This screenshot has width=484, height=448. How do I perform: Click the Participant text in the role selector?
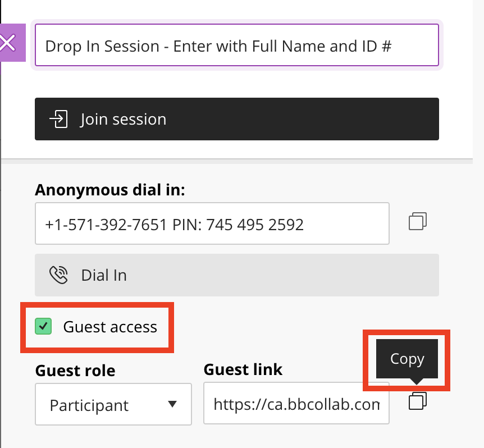coord(89,405)
